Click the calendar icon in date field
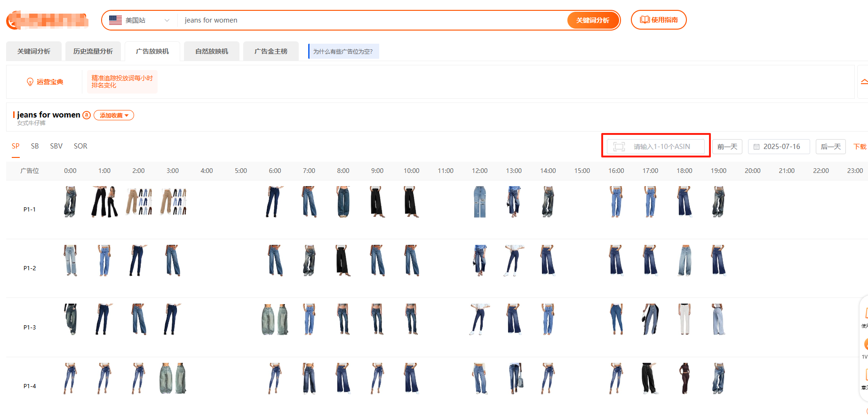Viewport: 868px width, 415px height. (x=757, y=147)
